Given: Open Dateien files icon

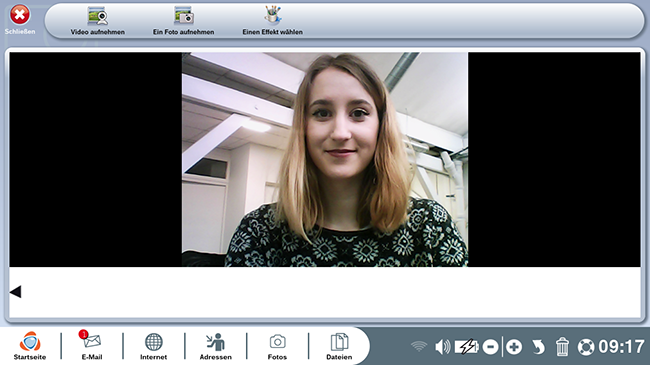Looking at the screenshot, I should point(339,342).
